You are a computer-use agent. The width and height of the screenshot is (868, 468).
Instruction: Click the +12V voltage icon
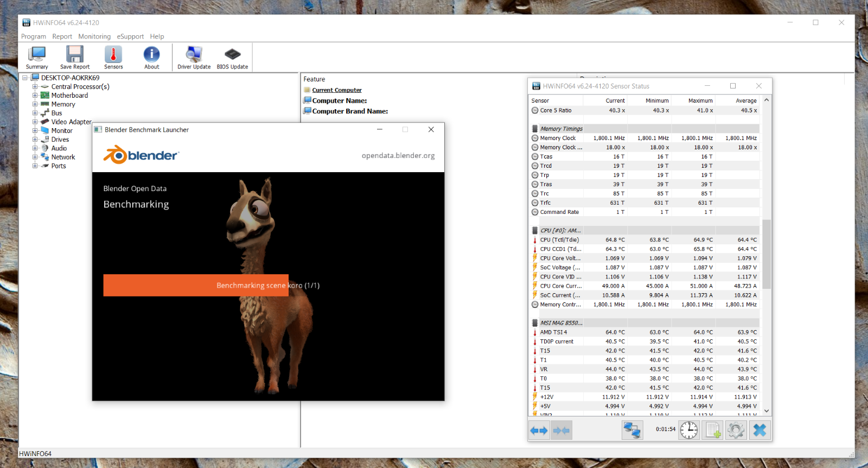[535, 397]
